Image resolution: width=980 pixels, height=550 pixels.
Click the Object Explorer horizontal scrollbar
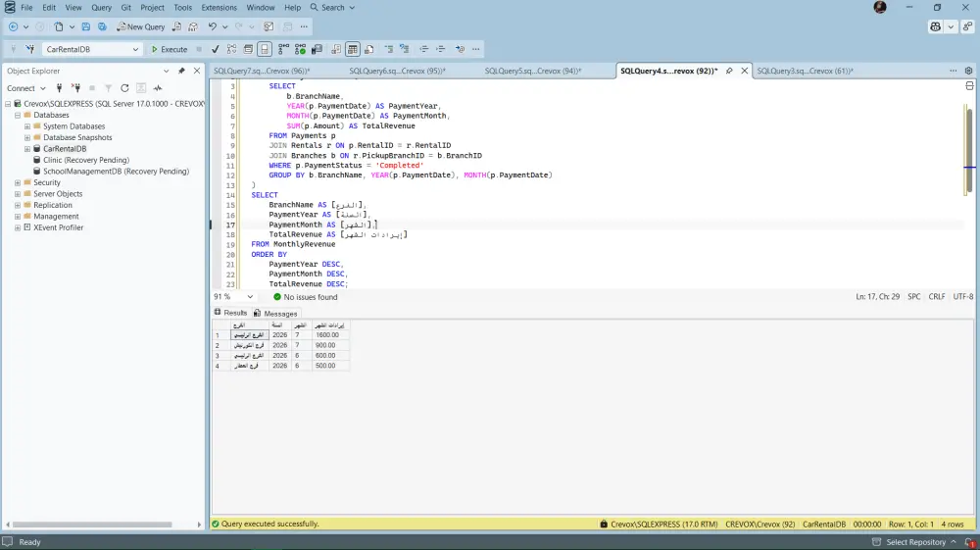(92, 525)
